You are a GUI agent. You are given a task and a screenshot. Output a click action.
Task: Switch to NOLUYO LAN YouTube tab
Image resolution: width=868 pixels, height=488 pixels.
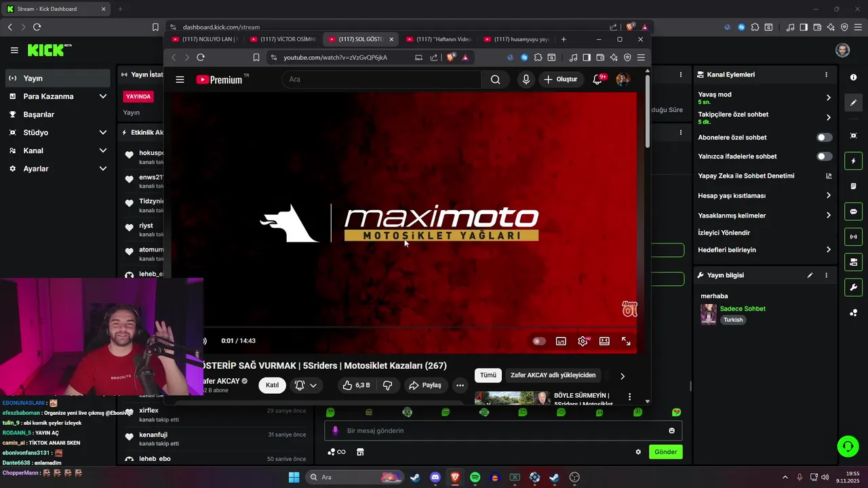point(205,39)
